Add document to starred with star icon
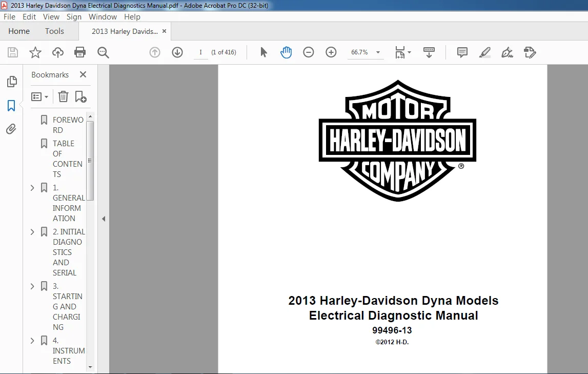 pos(35,52)
